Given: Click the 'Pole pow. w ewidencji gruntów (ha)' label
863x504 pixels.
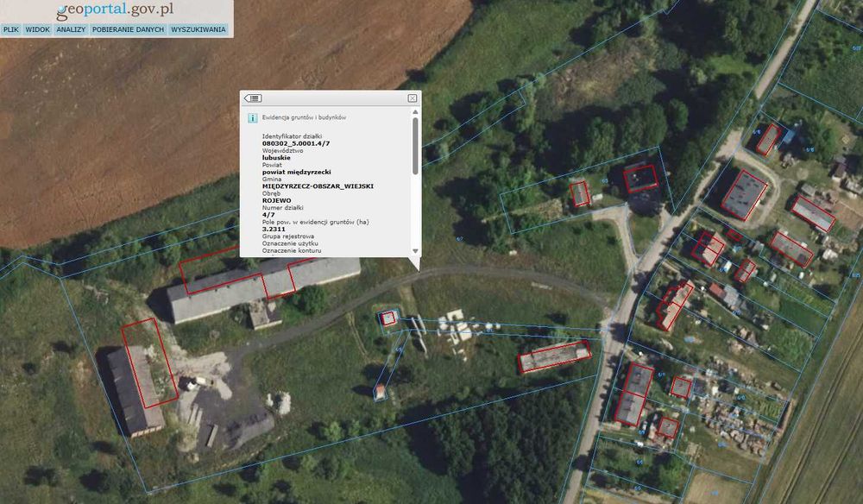Looking at the screenshot, I should click(315, 223).
